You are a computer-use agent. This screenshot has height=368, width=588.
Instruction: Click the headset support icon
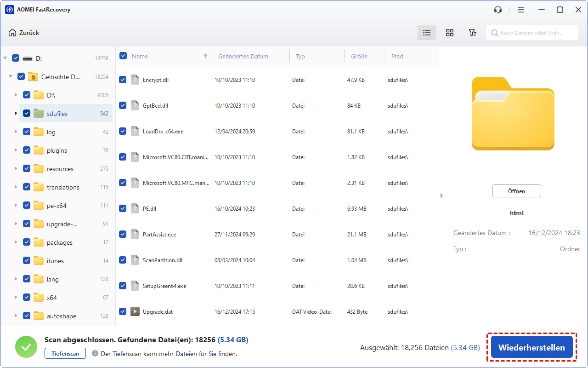pyautogui.click(x=498, y=10)
